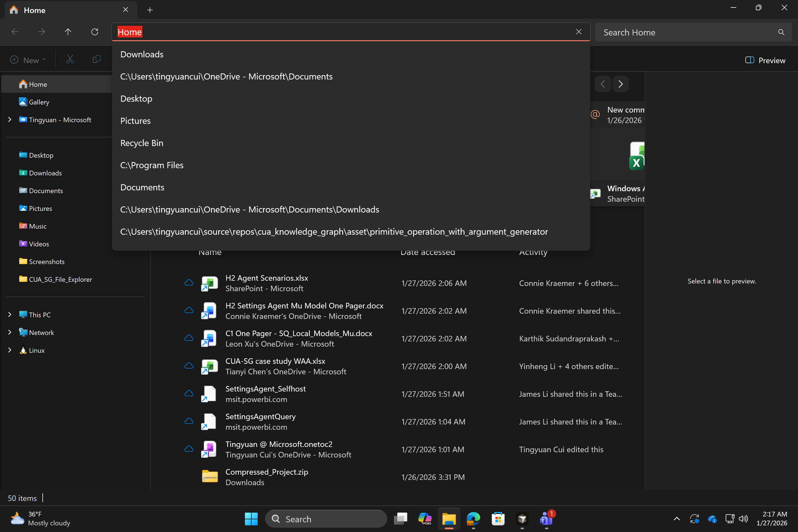The height and width of the screenshot is (532, 798).
Task: Clear the address bar with X icon
Action: [579, 32]
